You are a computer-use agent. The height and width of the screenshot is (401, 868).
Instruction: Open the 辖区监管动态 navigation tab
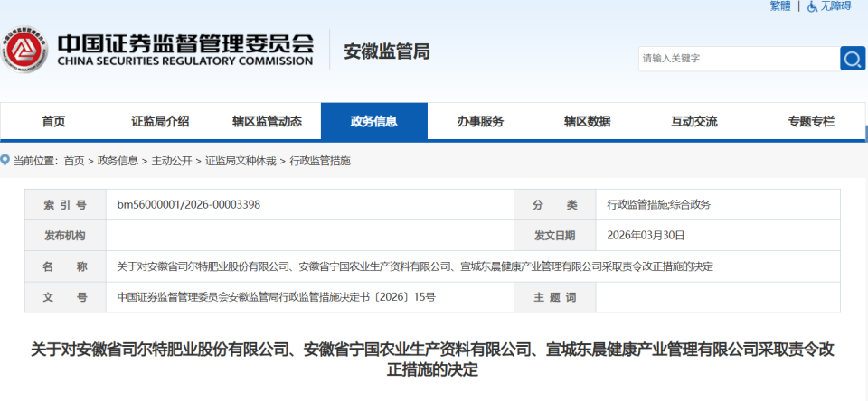pos(268,121)
